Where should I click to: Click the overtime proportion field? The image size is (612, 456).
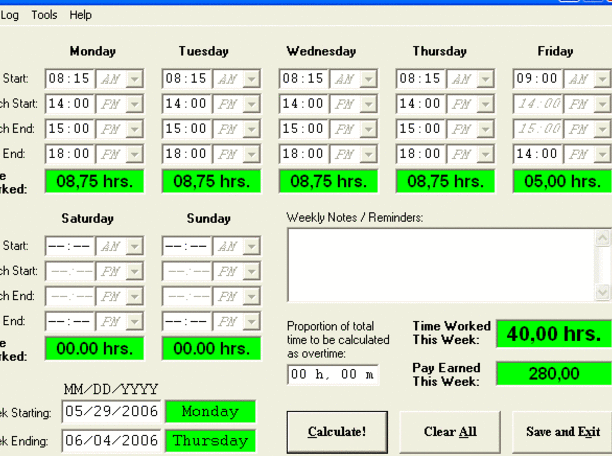point(333,374)
